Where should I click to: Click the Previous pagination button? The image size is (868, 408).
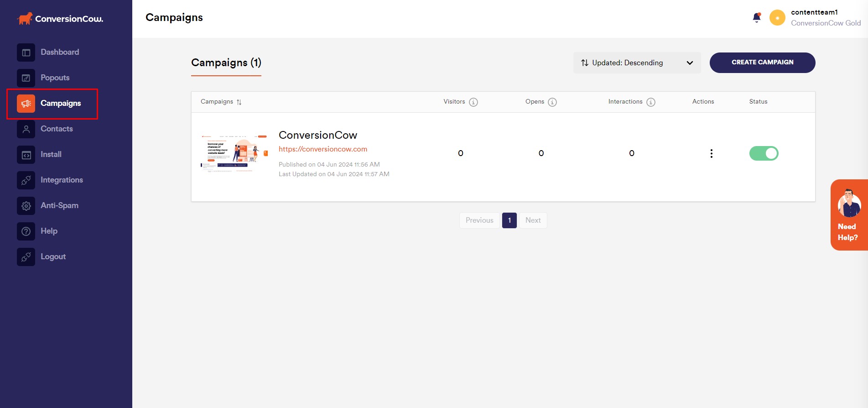(479, 220)
